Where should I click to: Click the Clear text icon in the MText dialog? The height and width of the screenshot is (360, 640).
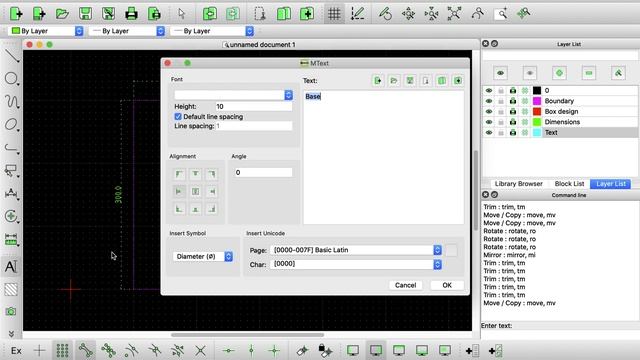[378, 80]
